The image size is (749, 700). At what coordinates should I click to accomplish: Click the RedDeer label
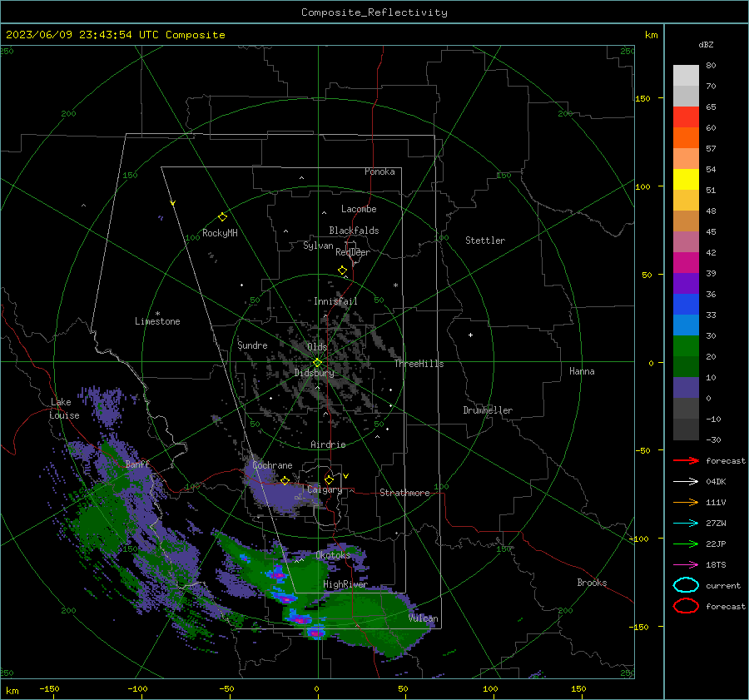(353, 252)
